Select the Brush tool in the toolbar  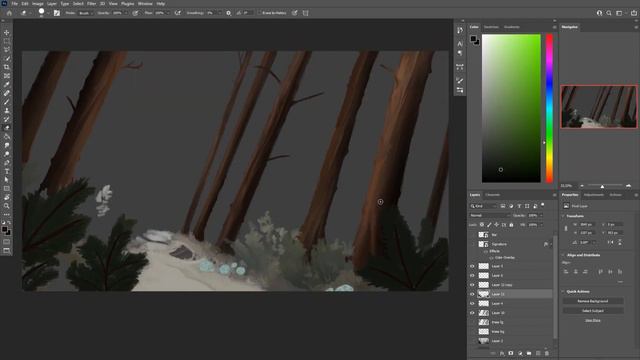[7, 102]
